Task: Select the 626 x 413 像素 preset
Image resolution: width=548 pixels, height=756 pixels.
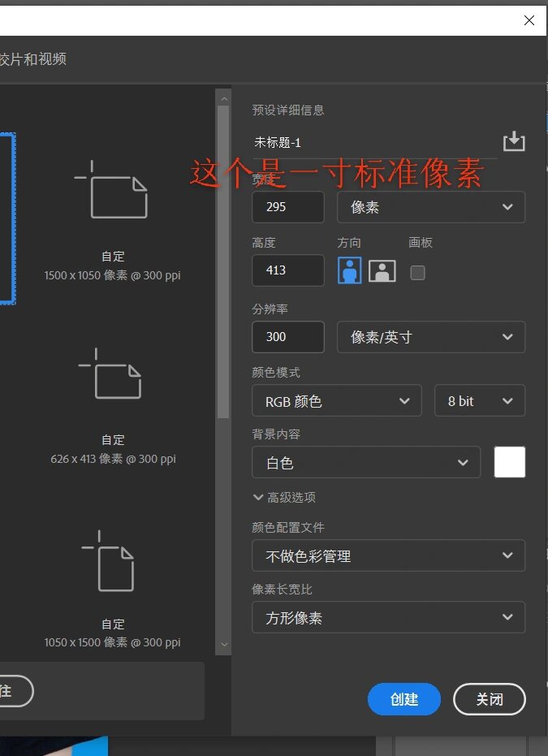Action: 113,406
